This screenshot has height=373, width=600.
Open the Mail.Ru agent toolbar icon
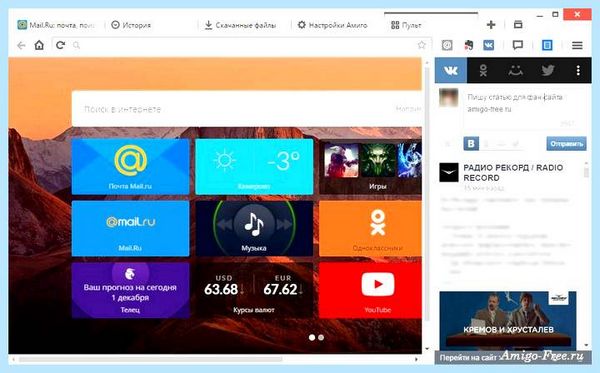click(x=447, y=45)
